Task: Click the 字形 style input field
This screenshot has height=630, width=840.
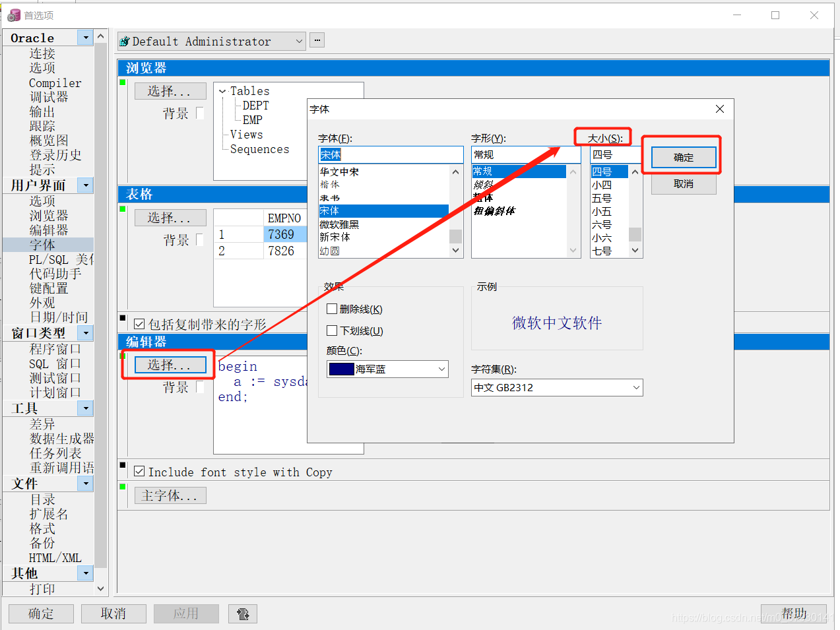Action: (x=526, y=154)
